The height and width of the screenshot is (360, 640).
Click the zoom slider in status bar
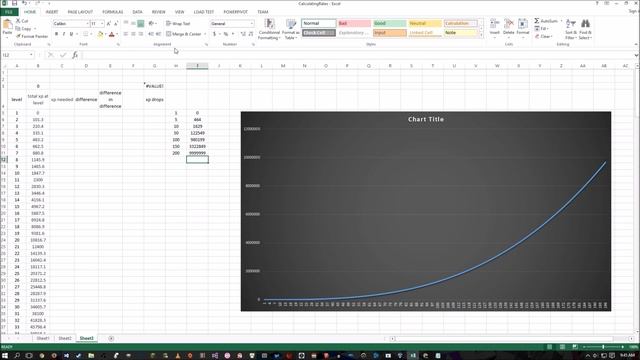[x=603, y=347]
